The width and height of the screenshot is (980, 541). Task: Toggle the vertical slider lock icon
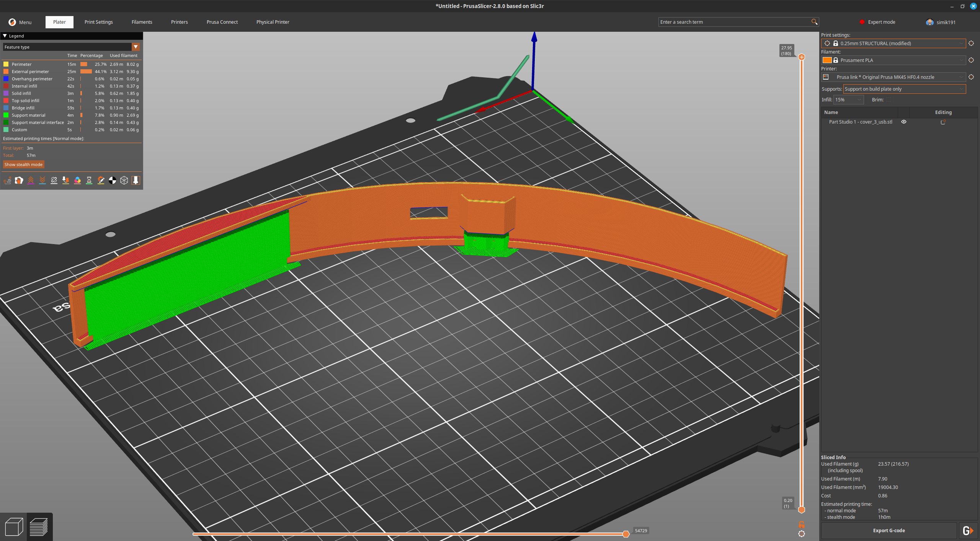tap(802, 525)
